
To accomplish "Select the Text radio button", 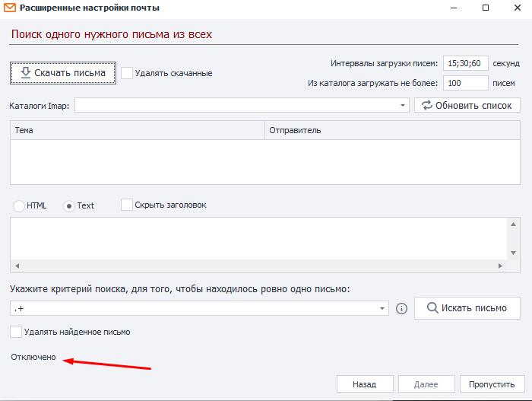I will 69,206.
